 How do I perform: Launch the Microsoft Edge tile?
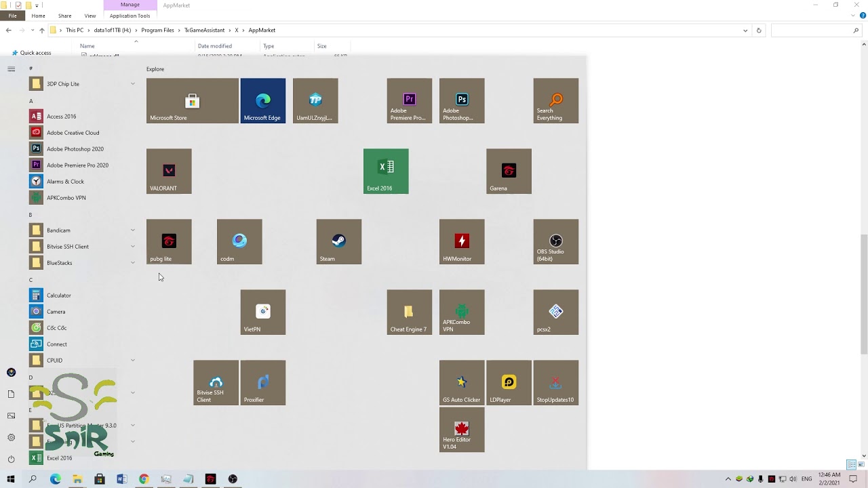263,101
